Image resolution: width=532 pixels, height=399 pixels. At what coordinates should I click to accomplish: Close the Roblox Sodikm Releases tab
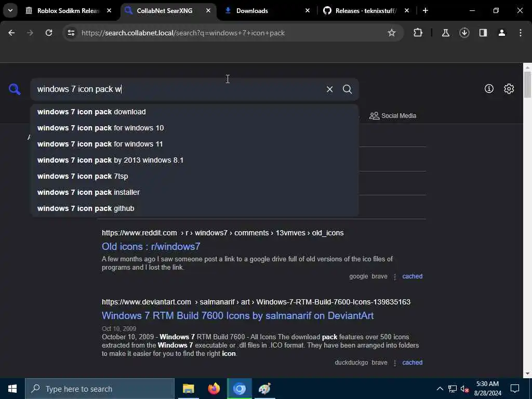[109, 10]
